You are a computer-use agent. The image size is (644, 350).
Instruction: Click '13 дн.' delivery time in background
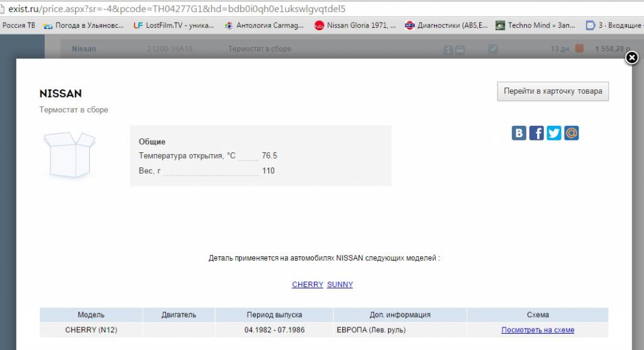560,49
